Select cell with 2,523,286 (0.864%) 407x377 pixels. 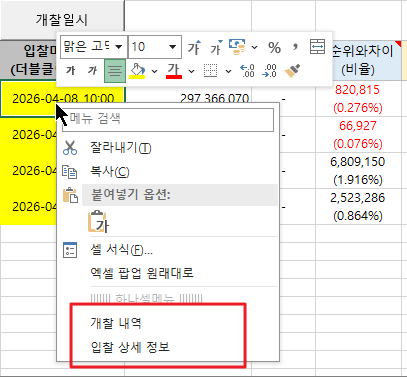358,207
